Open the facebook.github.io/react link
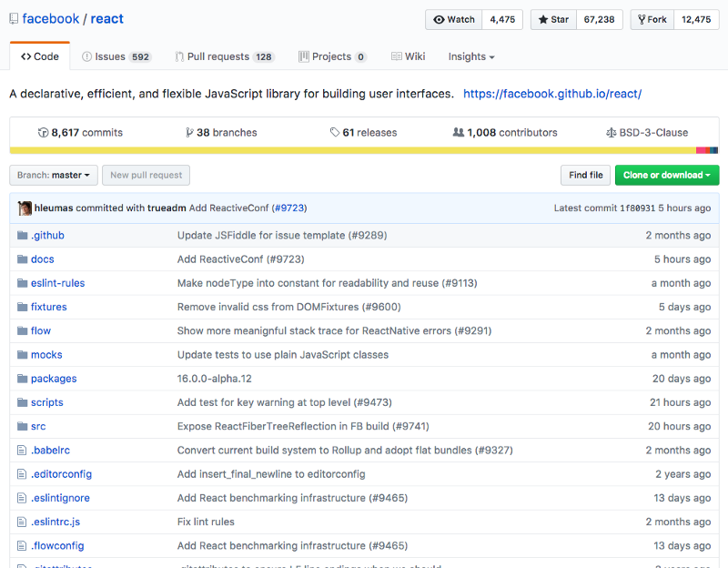Viewport: 728px width, 568px height. pyautogui.click(x=551, y=94)
